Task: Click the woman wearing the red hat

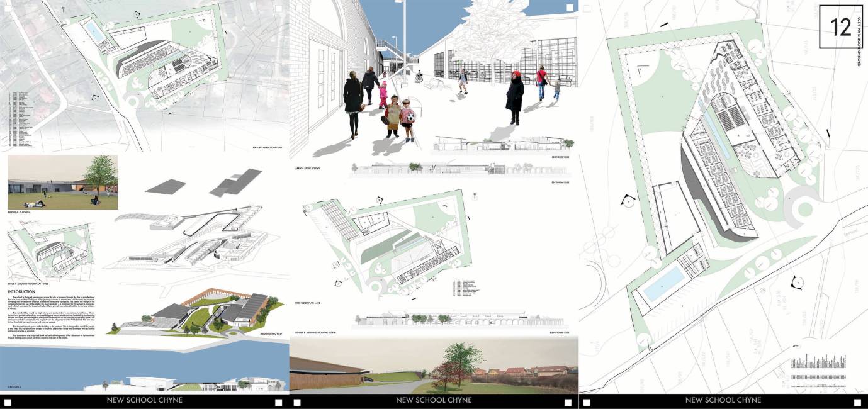Action: [x=514, y=96]
